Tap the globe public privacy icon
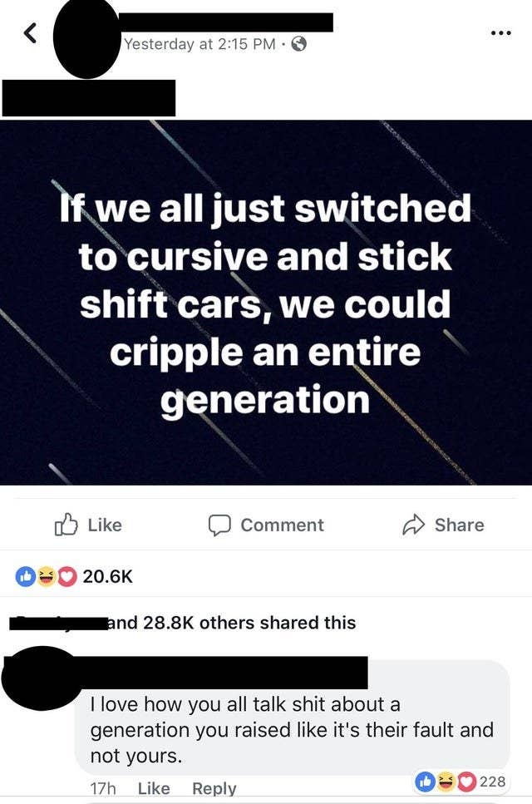 click(298, 44)
